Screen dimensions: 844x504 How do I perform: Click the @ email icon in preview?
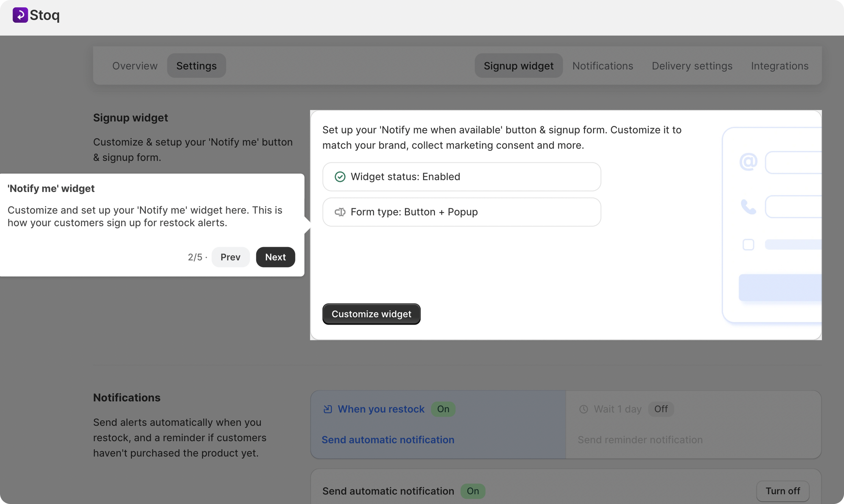click(748, 162)
